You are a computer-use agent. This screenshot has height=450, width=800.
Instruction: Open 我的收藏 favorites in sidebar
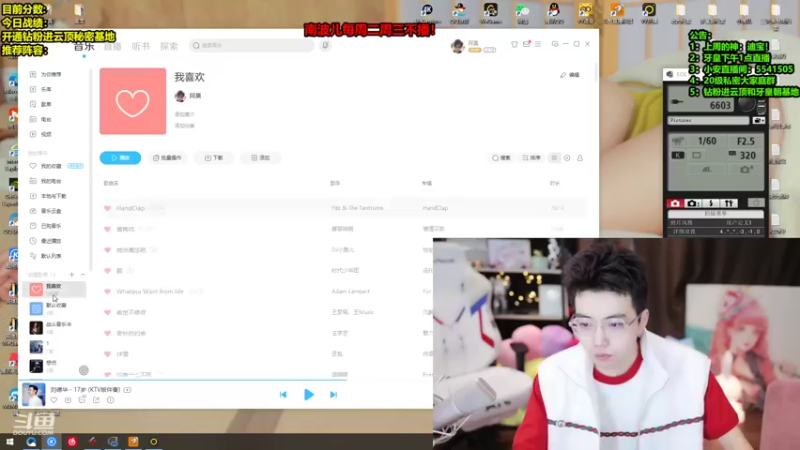coord(51,166)
